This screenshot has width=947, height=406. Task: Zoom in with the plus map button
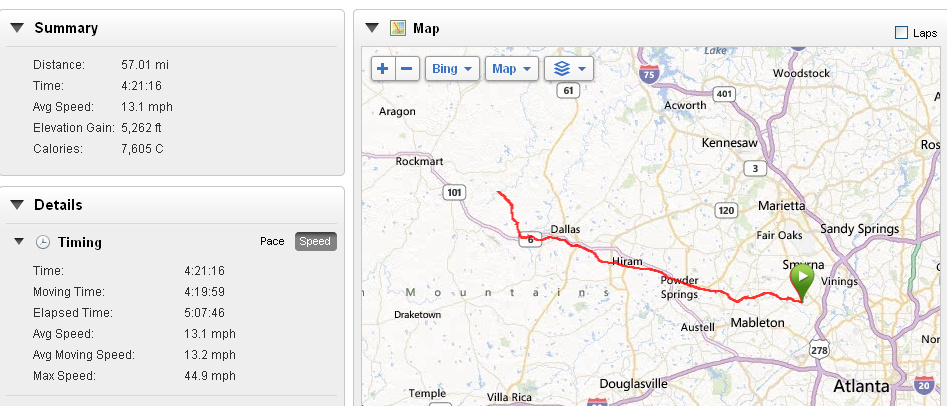tap(382, 69)
